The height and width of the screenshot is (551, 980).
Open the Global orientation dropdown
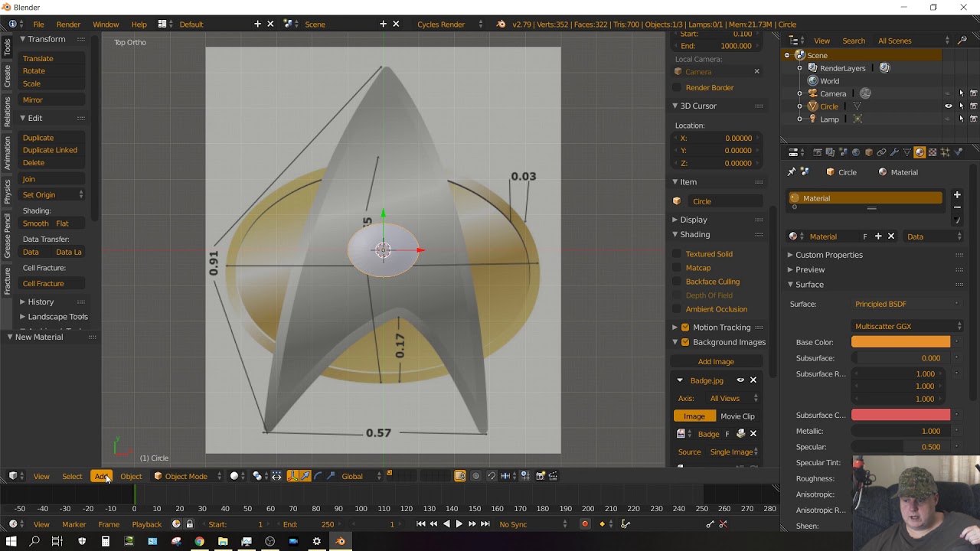click(x=359, y=476)
